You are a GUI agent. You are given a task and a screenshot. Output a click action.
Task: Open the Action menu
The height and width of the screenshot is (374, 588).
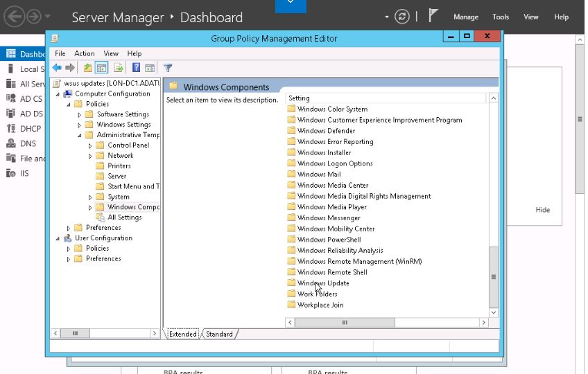pos(85,53)
